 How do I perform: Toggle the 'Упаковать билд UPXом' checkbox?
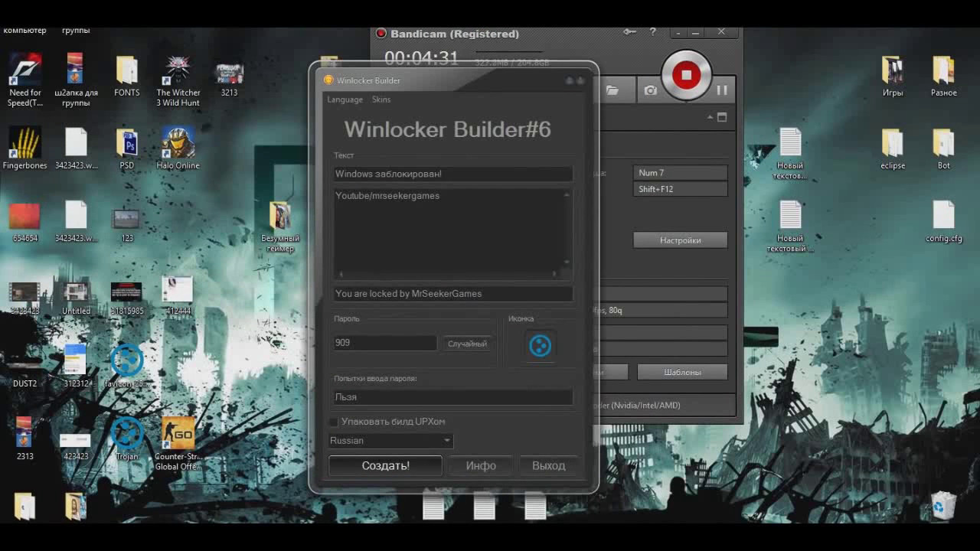point(333,422)
